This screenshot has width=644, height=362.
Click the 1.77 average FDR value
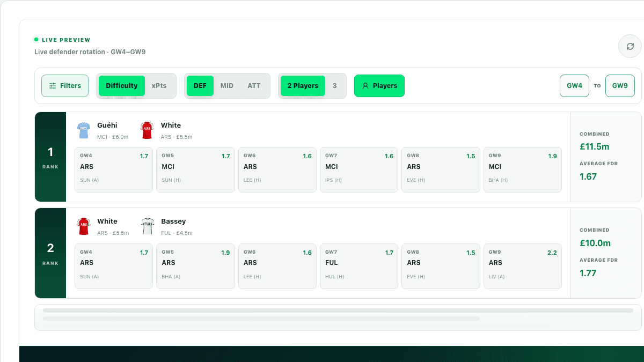pyautogui.click(x=588, y=273)
